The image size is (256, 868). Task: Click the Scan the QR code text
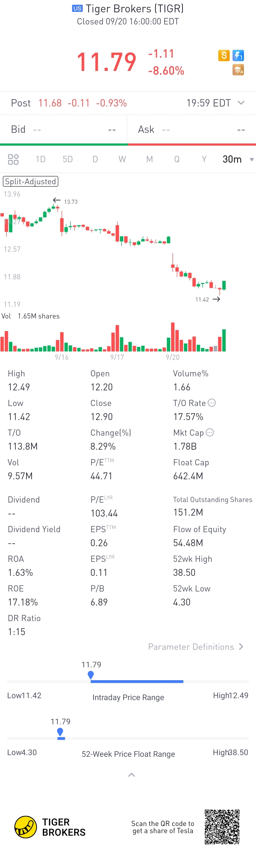[x=163, y=827]
